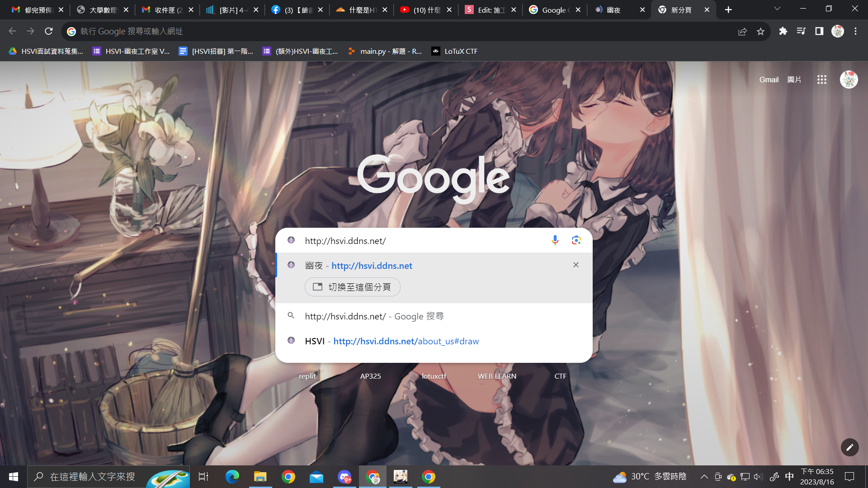Viewport: 868px width, 488px height.
Task: Click the customize Chrome pencil icon
Action: [x=849, y=447]
